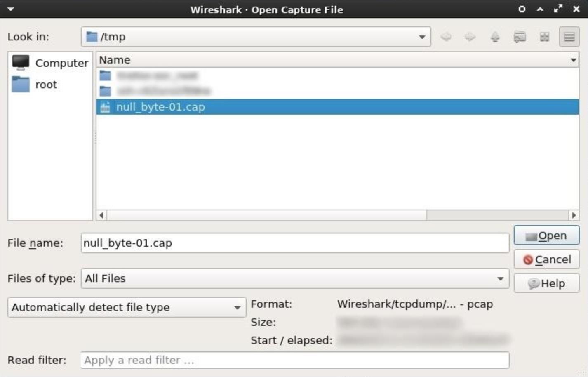Select the null_byte-01.cap file
The width and height of the screenshot is (588, 377).
160,107
